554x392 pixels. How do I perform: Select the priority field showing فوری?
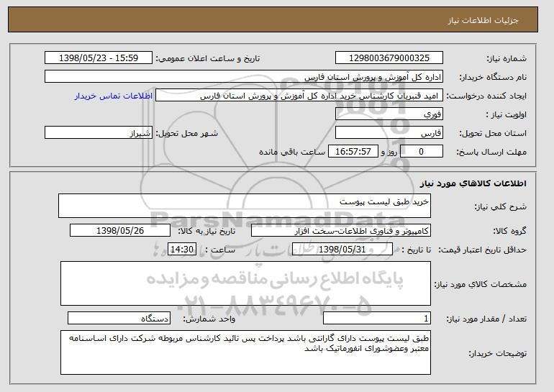click(389, 114)
